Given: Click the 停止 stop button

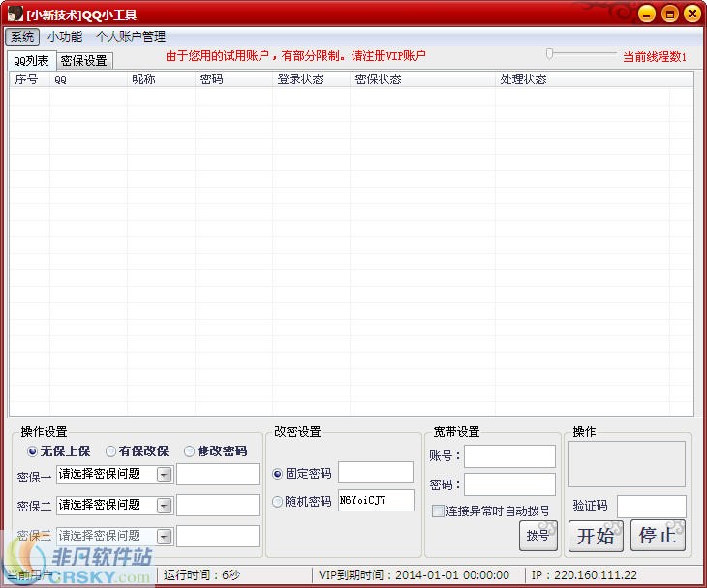Looking at the screenshot, I should pyautogui.click(x=658, y=536).
